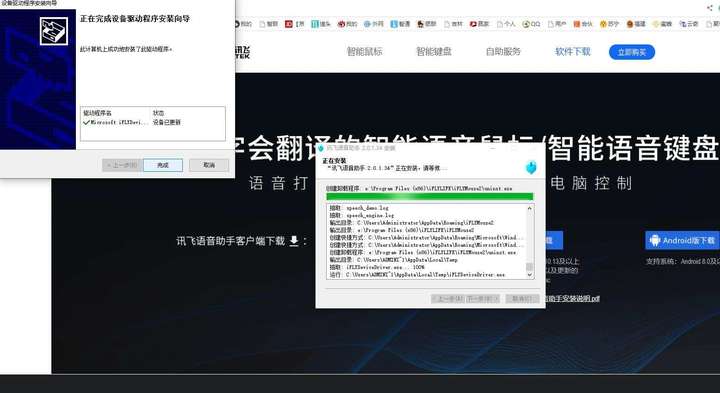The image size is (720, 393).
Task: Open the 外网 bookmark with globe icon
Action: click(x=373, y=24)
